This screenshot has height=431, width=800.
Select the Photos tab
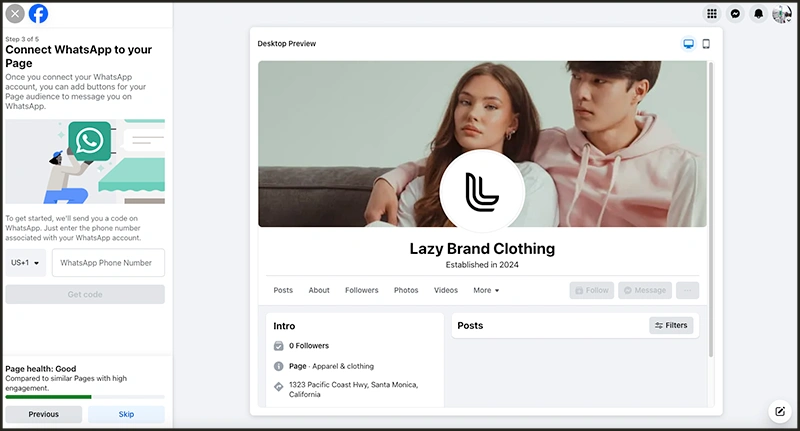point(406,290)
